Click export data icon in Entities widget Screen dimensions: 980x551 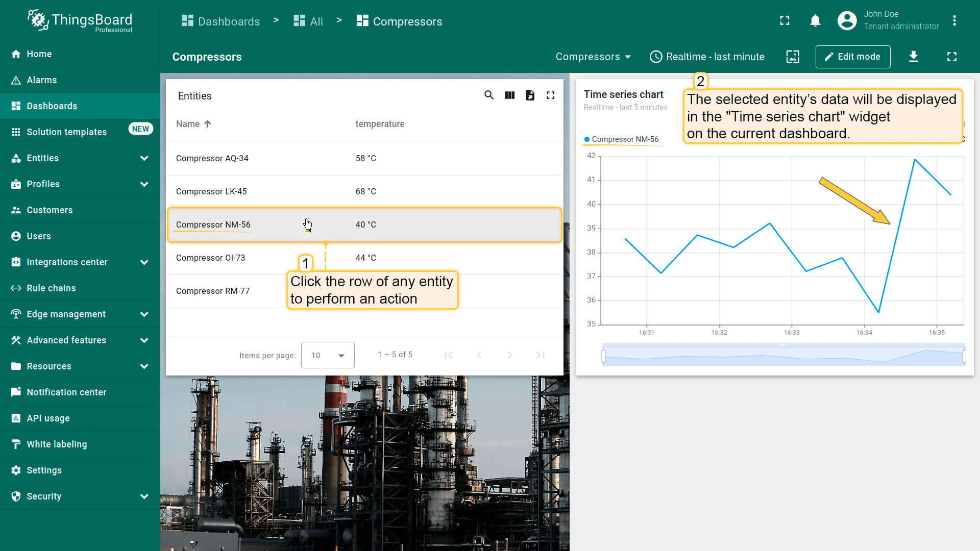[530, 95]
